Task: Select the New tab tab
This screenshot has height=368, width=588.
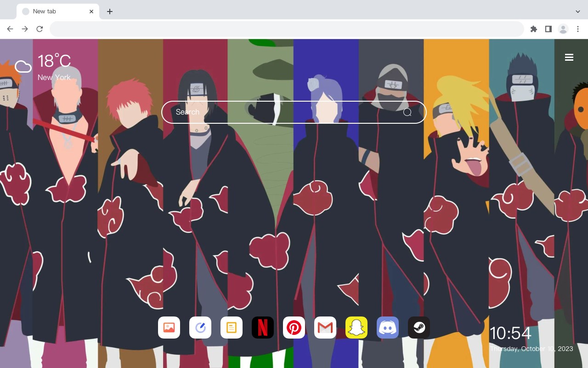Action: pos(58,11)
